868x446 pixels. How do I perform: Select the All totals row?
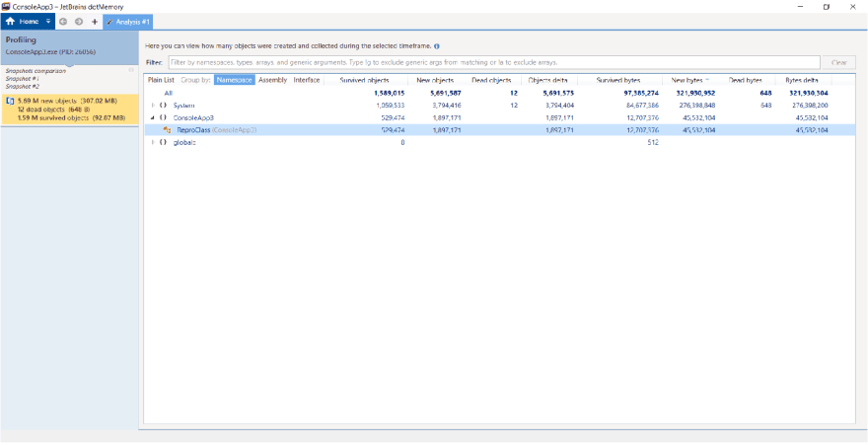click(x=499, y=93)
